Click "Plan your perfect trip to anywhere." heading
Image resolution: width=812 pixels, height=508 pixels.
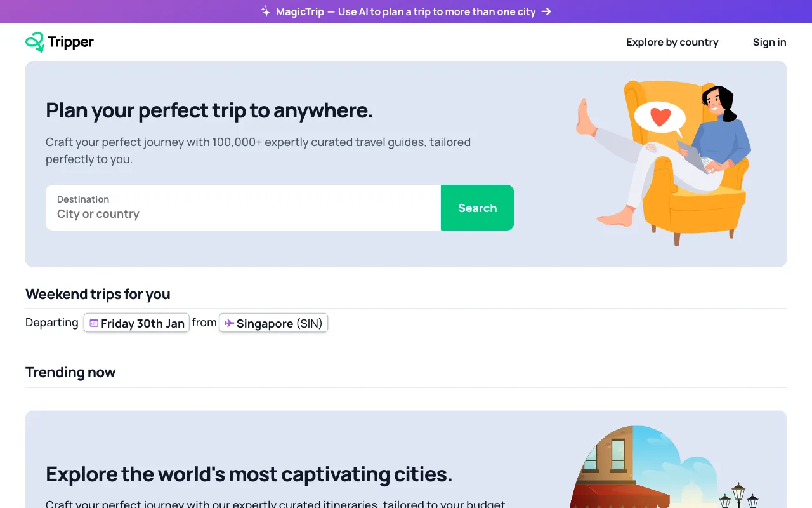click(x=209, y=110)
